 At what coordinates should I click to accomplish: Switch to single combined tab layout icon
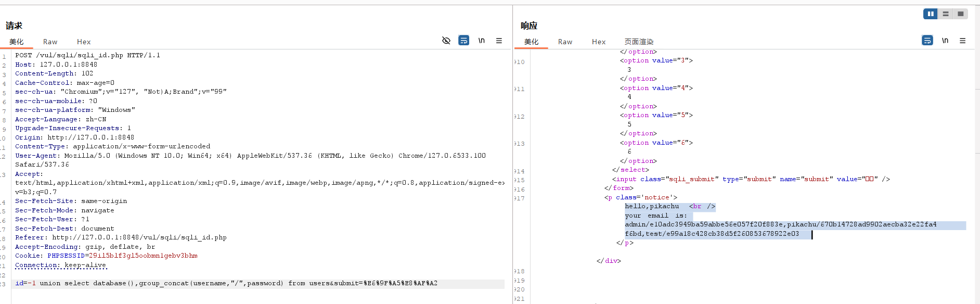(x=960, y=14)
